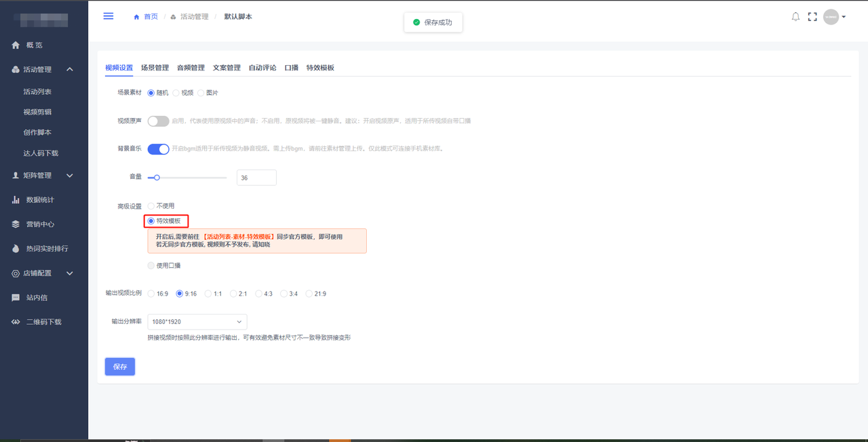Image resolution: width=868 pixels, height=442 pixels.
Task: Switch to the 场景管理 tab
Action: point(155,68)
